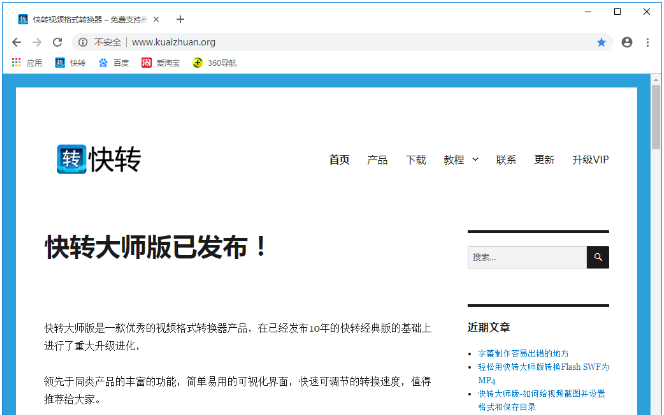
Task: Open 下载 in the navigation menu
Action: [x=416, y=160]
